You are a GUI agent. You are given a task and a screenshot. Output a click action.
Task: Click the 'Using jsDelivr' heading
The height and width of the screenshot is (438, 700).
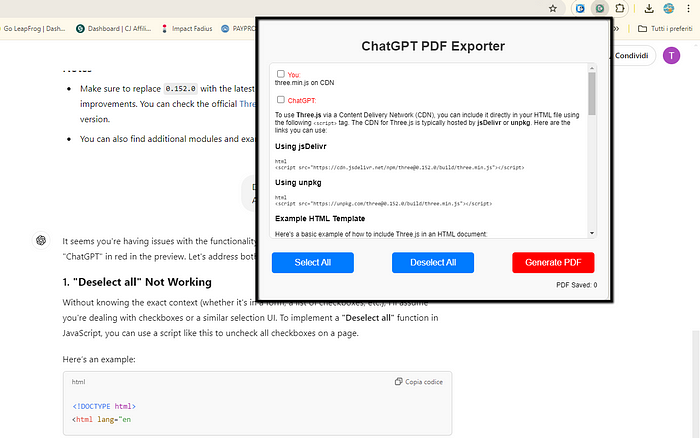click(300, 146)
